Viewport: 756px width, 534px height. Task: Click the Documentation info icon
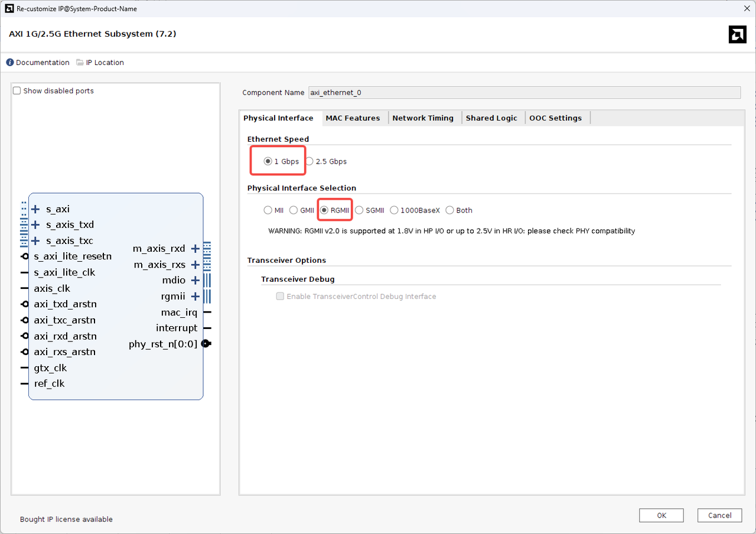tap(10, 63)
